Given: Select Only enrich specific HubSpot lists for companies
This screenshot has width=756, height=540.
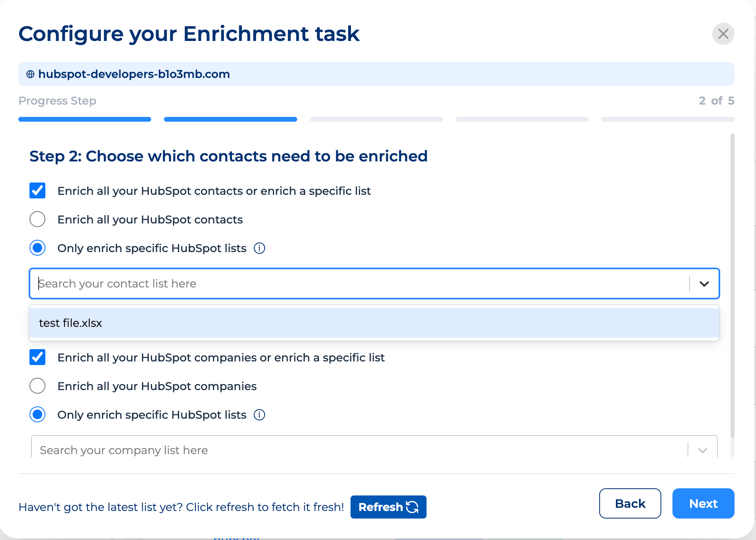Looking at the screenshot, I should coord(37,415).
